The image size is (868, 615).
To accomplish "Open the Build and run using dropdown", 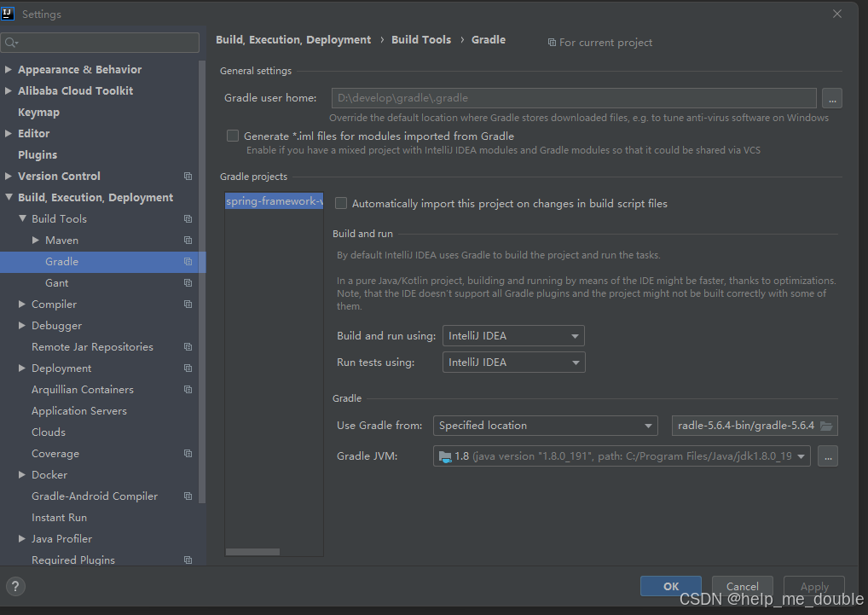I will (513, 336).
